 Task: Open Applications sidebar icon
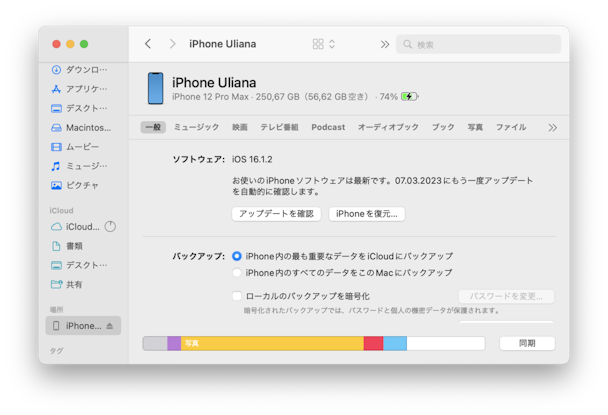(x=56, y=89)
